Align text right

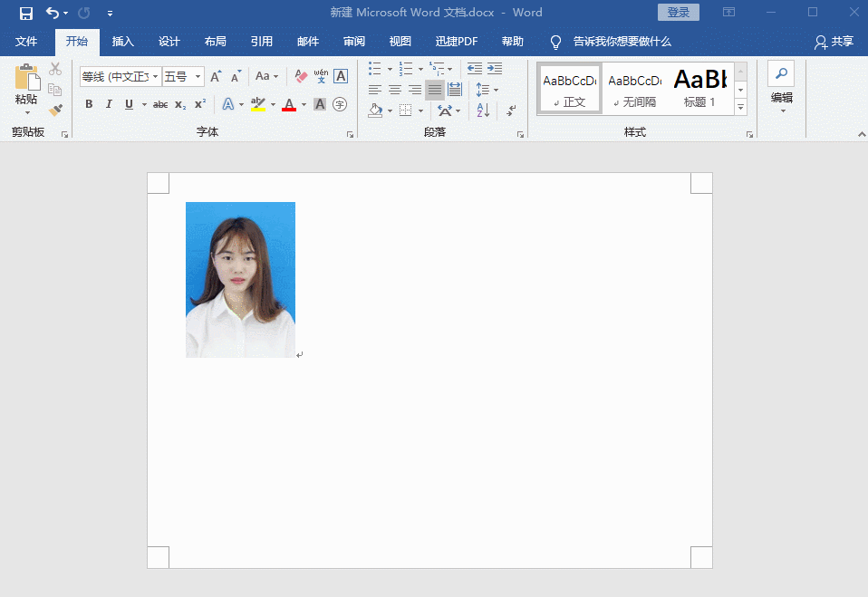[x=415, y=89]
